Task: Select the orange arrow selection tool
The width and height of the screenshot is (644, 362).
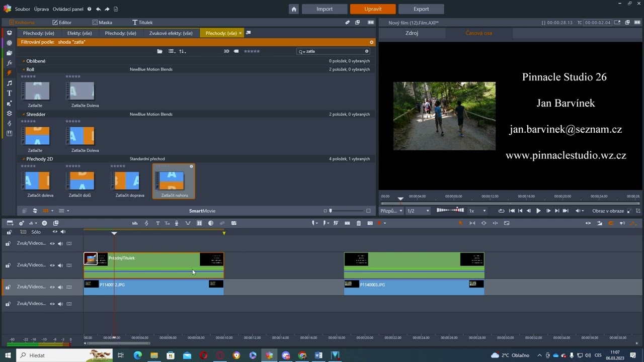Action: [x=460, y=223]
